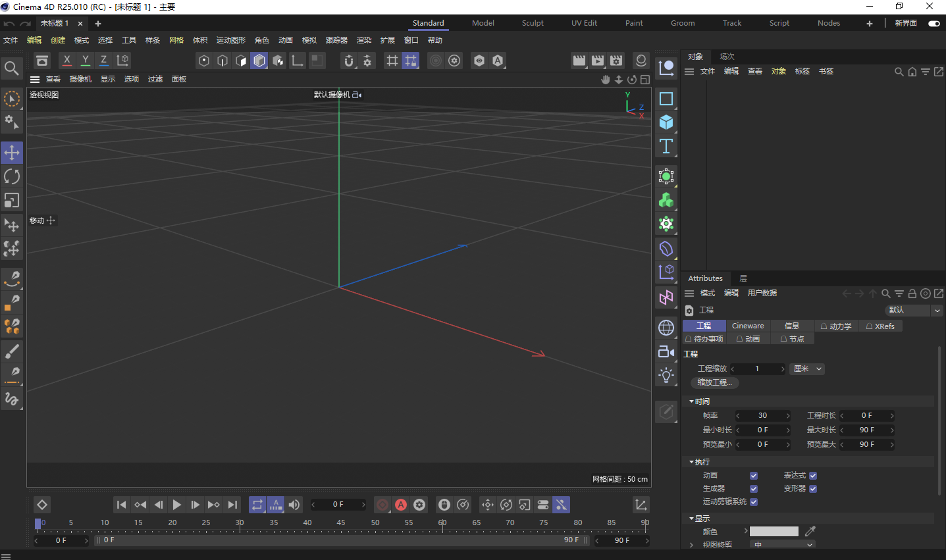Screen dimensions: 946x560
Task: Click the record active objects keyframe button
Action: (382, 505)
